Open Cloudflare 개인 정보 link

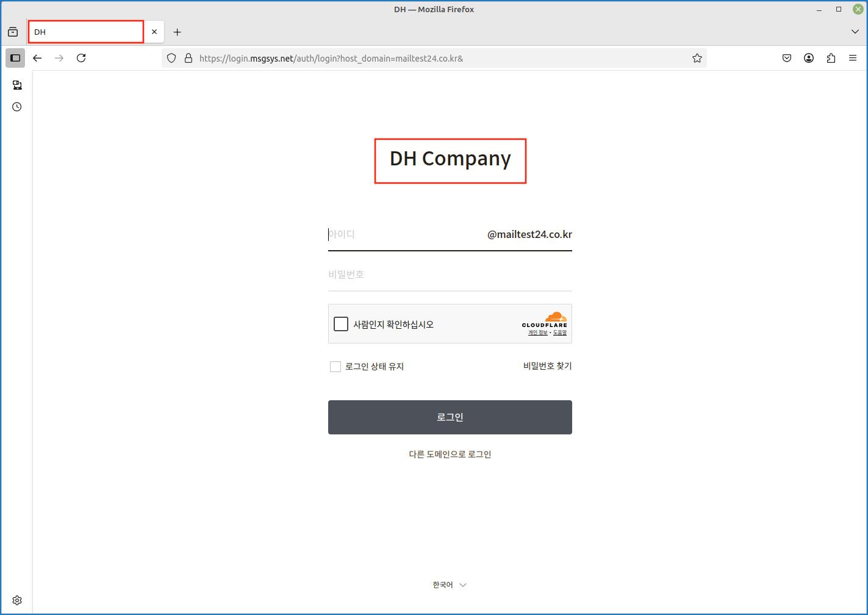537,333
